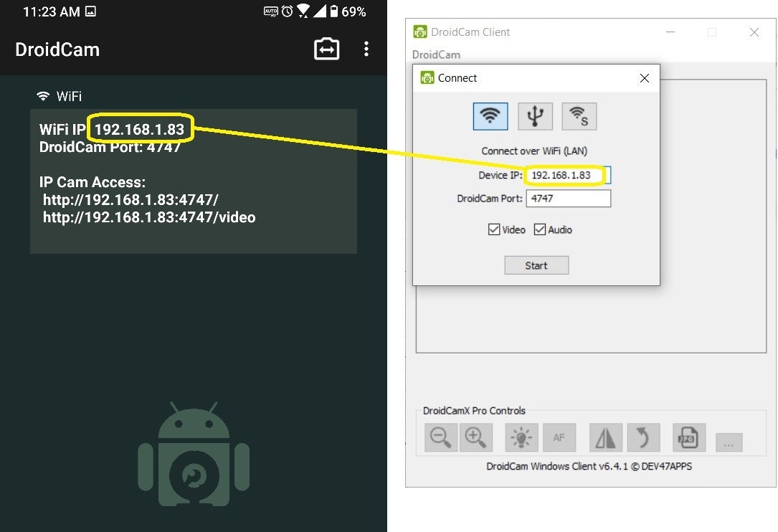Click the Connect dialog title icon
The width and height of the screenshot is (778, 532).
point(427,78)
